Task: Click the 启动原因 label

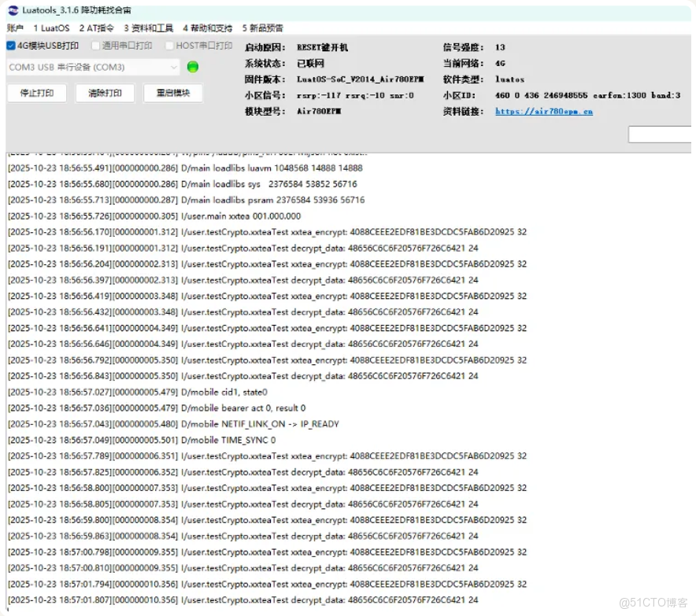Action: coord(265,47)
